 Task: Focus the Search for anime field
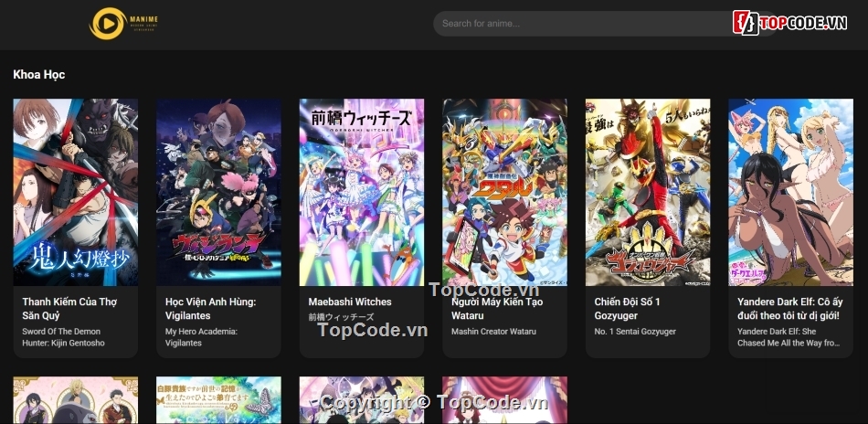pyautogui.click(x=605, y=24)
